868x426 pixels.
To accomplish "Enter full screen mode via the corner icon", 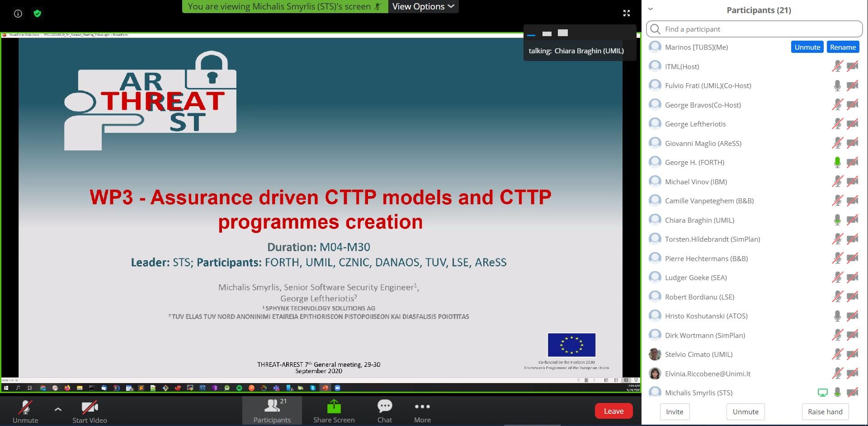I will (x=626, y=13).
